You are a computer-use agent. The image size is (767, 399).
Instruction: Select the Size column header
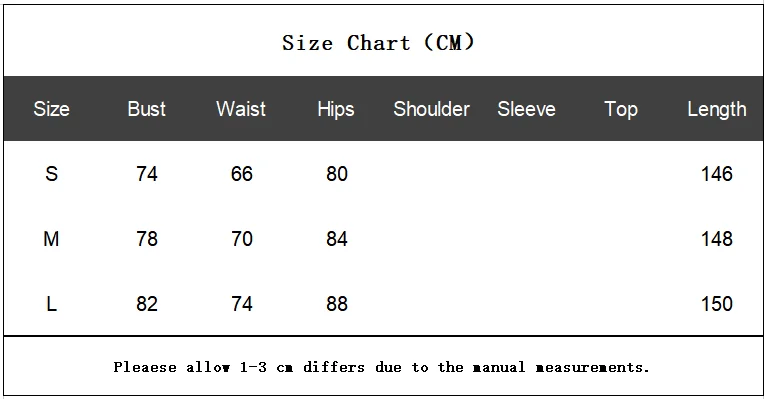(51, 109)
